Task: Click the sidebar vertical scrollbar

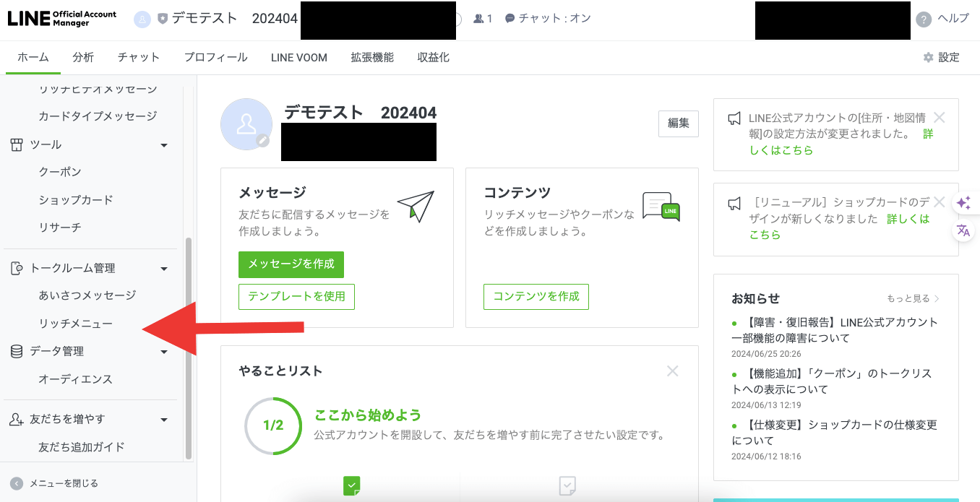Action: click(189, 347)
